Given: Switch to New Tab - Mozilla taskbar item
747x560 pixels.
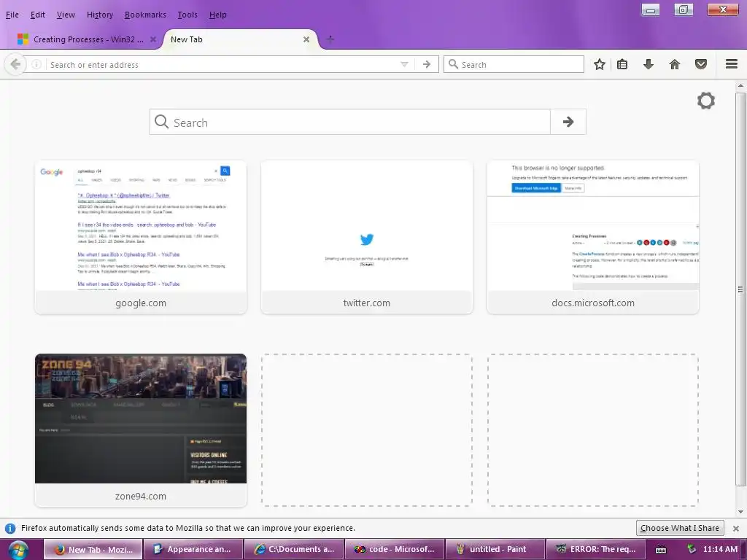Looking at the screenshot, I should coord(93,549).
